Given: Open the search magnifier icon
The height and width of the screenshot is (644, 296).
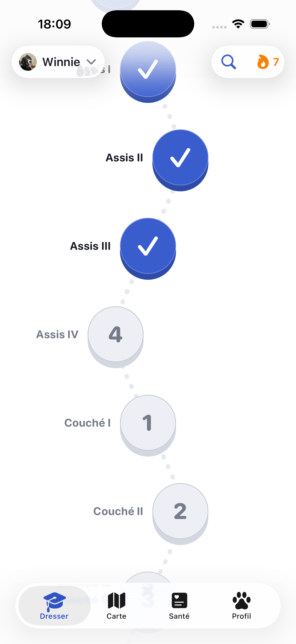Looking at the screenshot, I should click(229, 62).
